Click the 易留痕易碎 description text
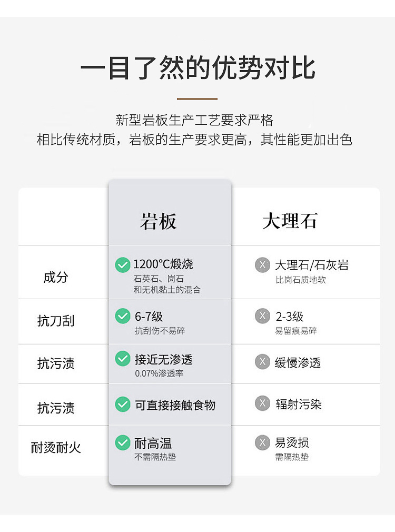 [296, 331]
